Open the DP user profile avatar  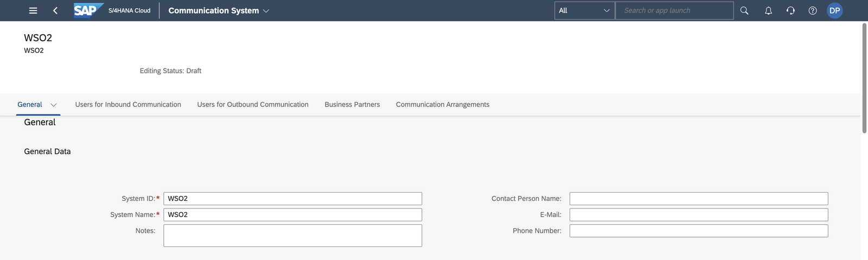[834, 10]
